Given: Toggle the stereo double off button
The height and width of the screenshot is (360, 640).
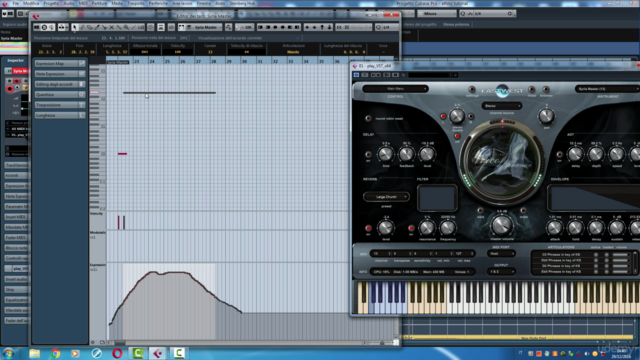Looking at the screenshot, I should (x=457, y=136).
